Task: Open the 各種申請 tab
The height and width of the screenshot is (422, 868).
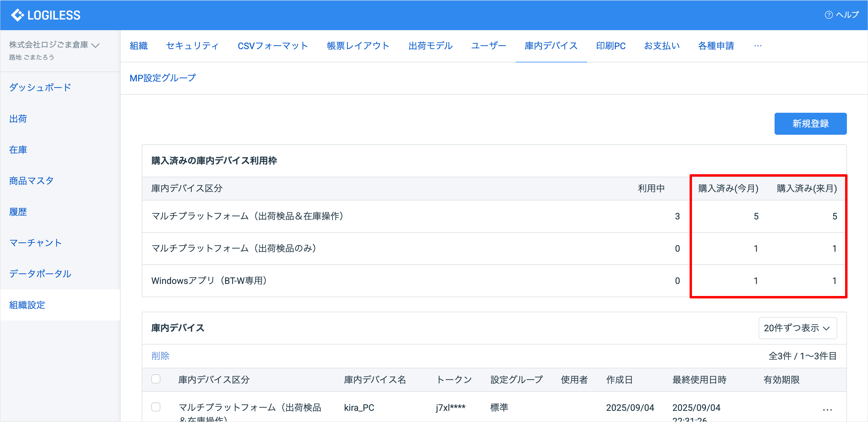Action: (x=716, y=46)
